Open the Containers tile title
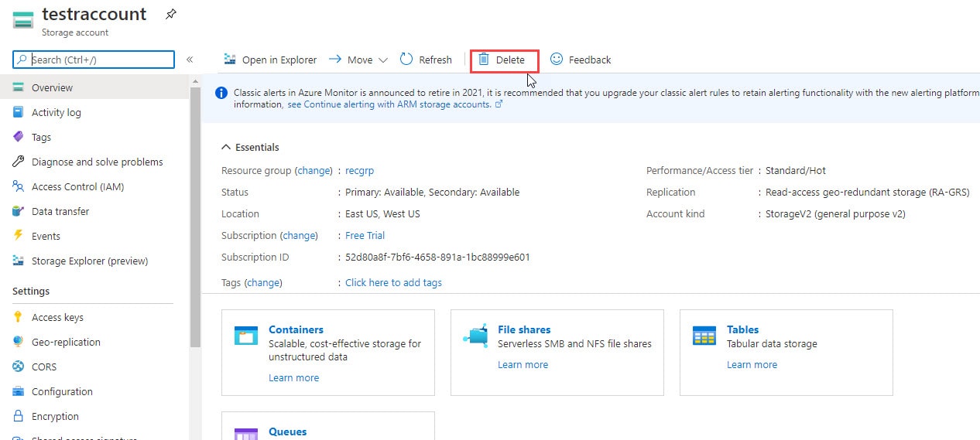 [x=296, y=329]
